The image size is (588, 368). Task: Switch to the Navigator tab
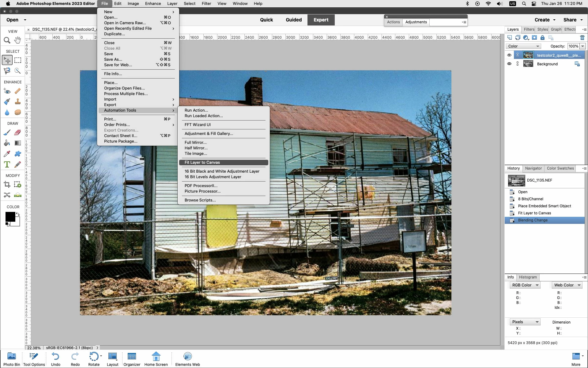tap(533, 168)
